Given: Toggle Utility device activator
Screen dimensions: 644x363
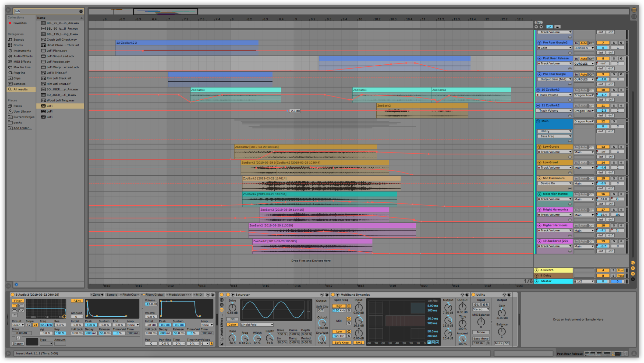Looking at the screenshot, I should coord(473,294).
